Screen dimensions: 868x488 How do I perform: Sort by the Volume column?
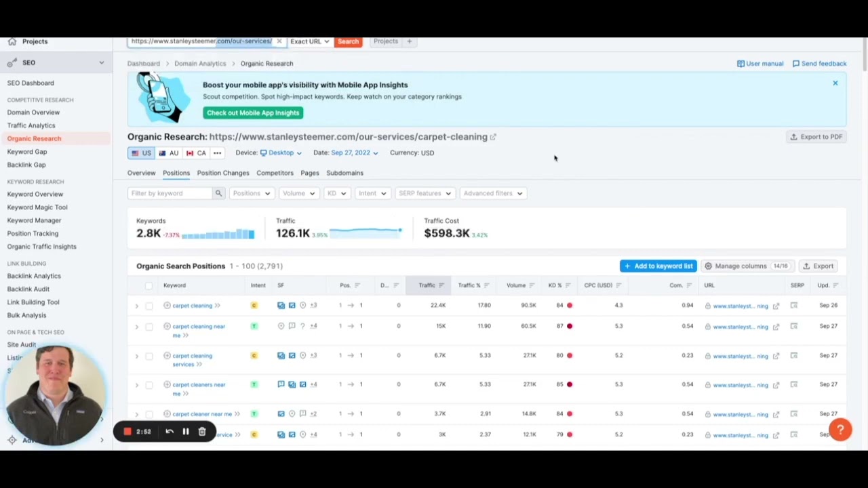[x=520, y=285]
